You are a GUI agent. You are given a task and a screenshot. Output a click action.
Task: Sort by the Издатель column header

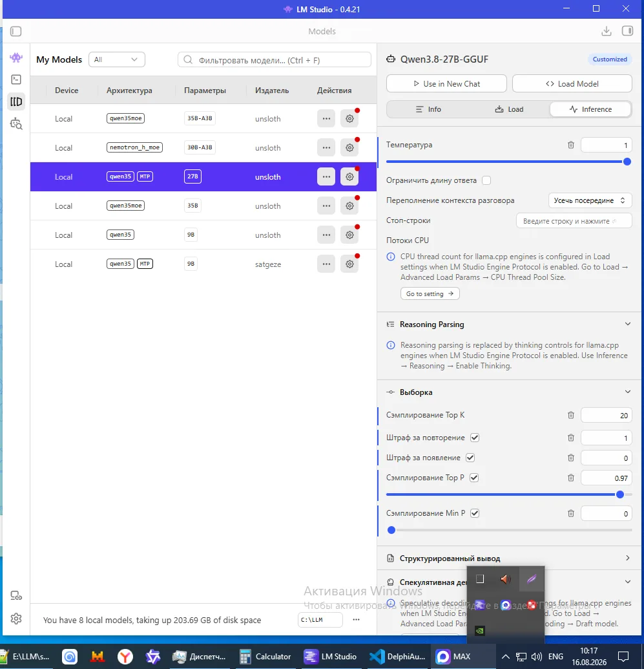pos(272,90)
